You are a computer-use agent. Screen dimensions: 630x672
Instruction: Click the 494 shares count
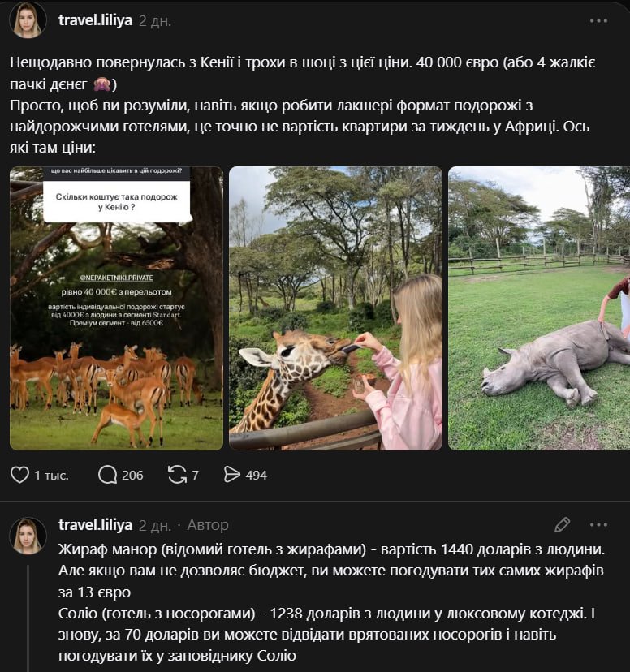[x=256, y=475]
